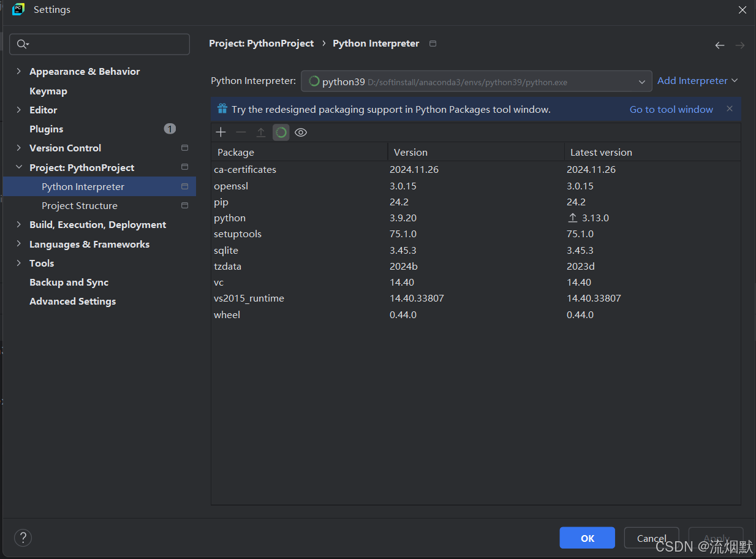Click project-level icon beside Python Interpreter item
This screenshot has height=559, width=756.
click(x=184, y=186)
